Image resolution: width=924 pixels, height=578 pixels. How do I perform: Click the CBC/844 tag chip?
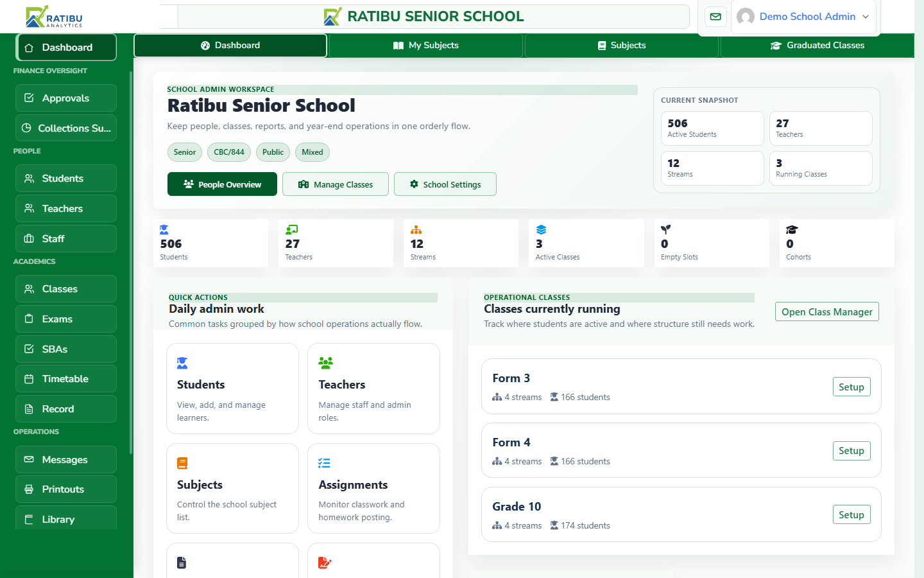[229, 152]
